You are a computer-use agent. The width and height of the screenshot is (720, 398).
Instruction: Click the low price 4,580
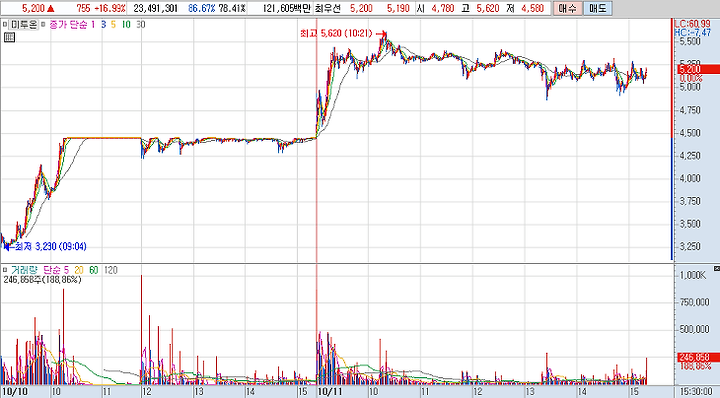(x=532, y=8)
